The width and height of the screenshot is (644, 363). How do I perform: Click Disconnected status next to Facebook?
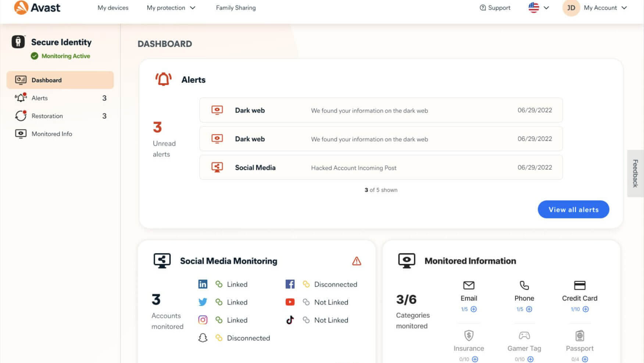point(336,284)
